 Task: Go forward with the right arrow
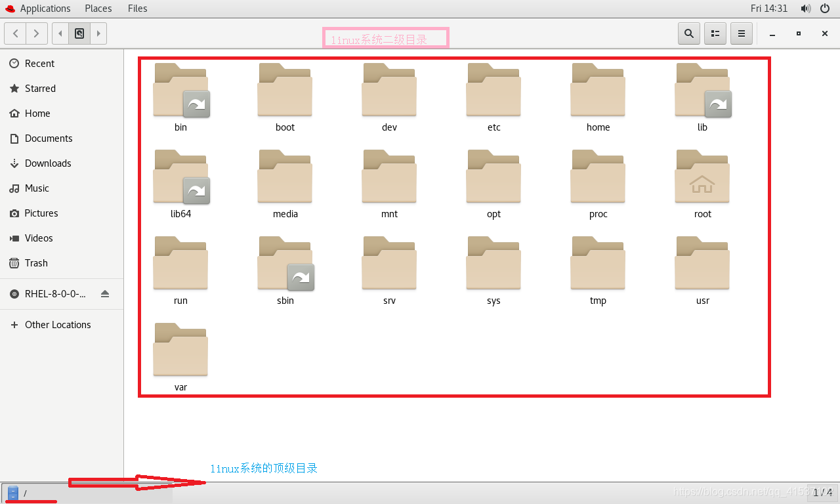tap(37, 33)
